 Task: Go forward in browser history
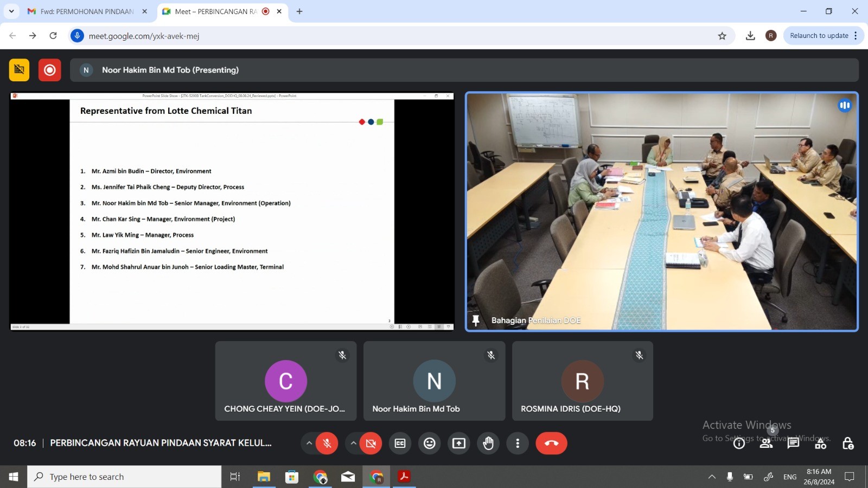point(33,36)
